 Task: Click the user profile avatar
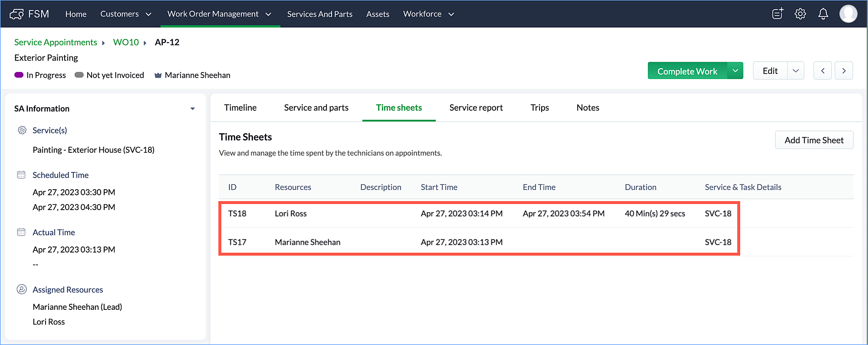(848, 14)
